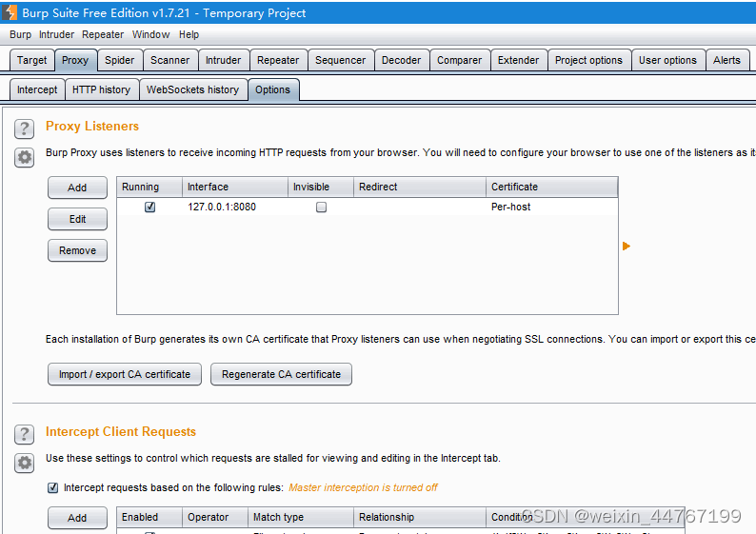
Task: Switch to the Extender tab
Action: point(518,60)
